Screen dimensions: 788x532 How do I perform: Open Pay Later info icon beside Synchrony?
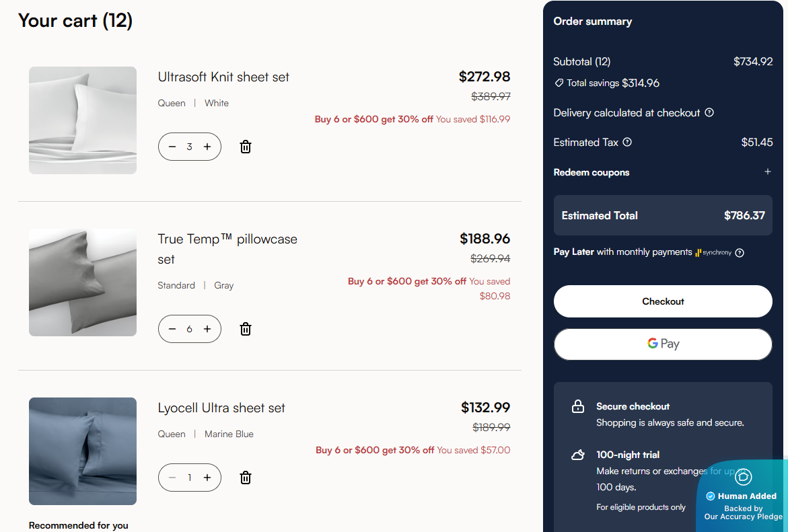[x=740, y=253]
